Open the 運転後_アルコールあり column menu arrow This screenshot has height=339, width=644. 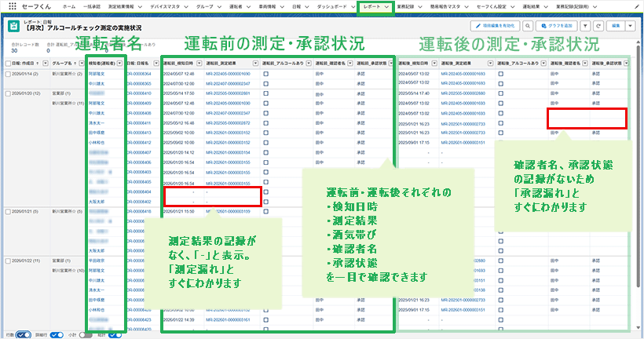pos(543,64)
